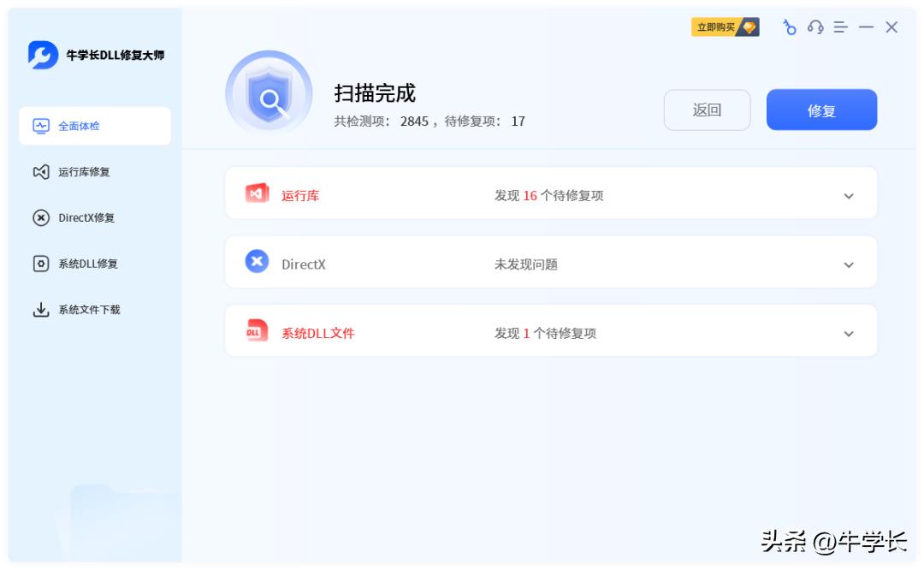This screenshot has width=924, height=570.
Task: Expand the 运行库 results chevron
Action: pyautogui.click(x=849, y=196)
